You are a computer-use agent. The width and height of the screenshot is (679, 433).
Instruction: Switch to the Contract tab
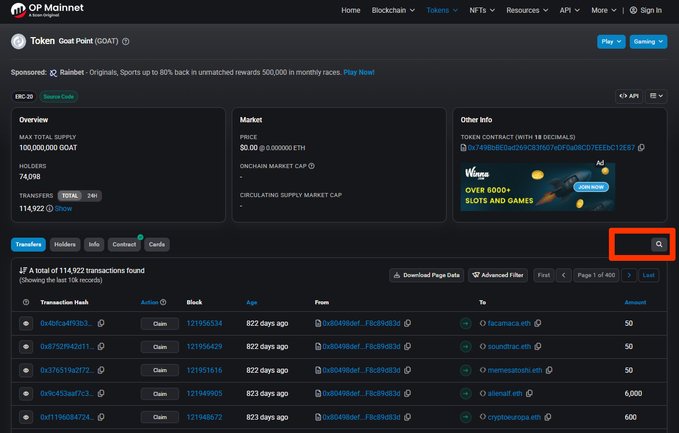point(124,244)
